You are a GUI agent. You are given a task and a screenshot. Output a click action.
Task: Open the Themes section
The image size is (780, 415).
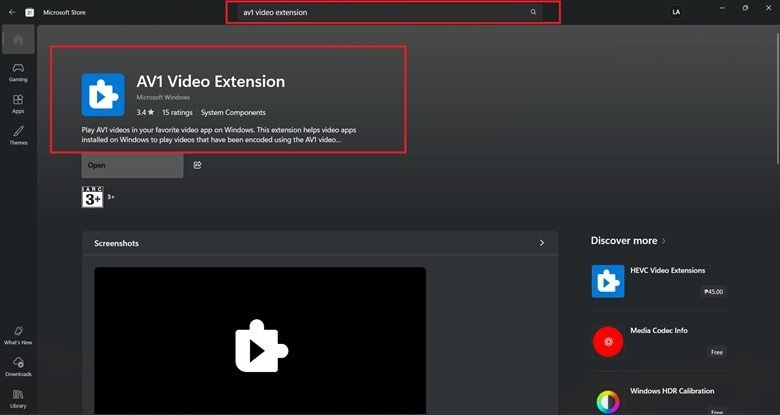click(18, 136)
